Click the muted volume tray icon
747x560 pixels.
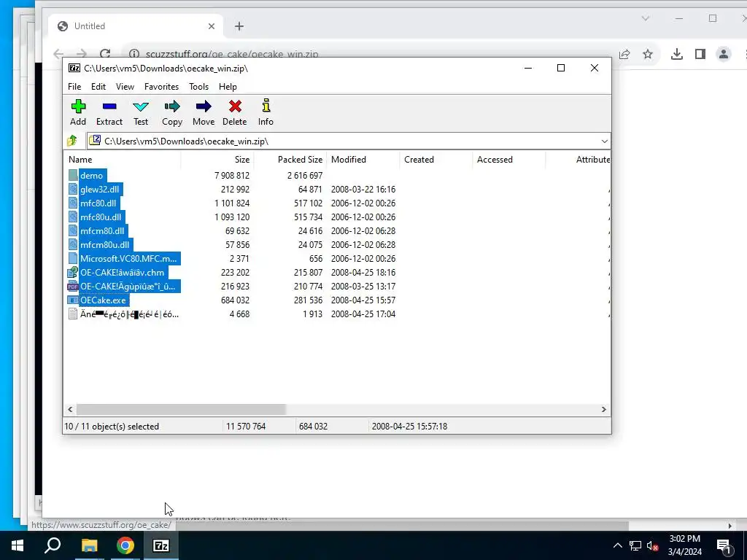tap(652, 546)
